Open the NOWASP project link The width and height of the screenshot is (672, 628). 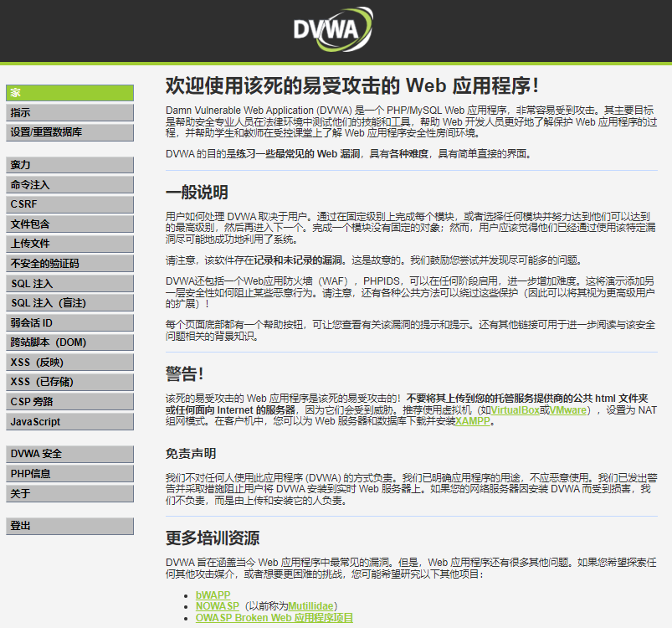218,606
